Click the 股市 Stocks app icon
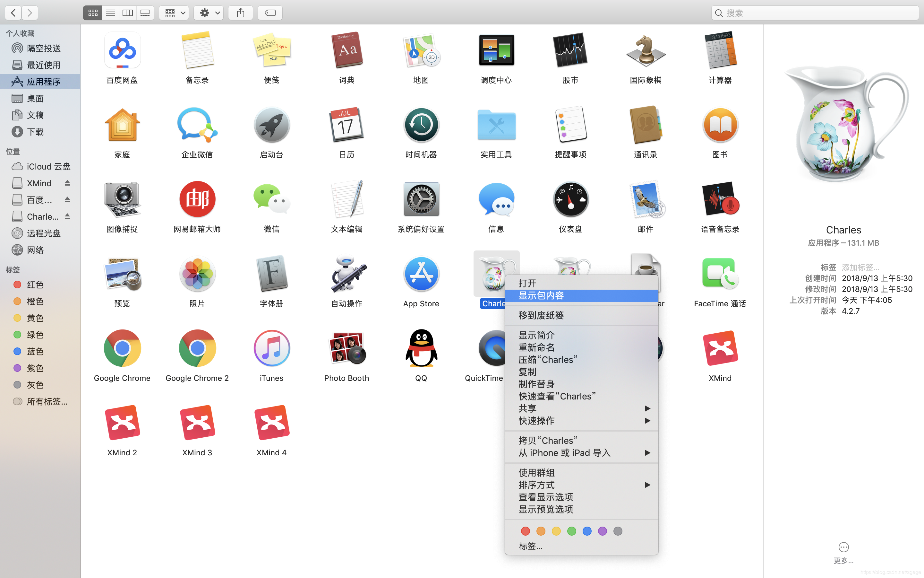The image size is (924, 578). 570,50
